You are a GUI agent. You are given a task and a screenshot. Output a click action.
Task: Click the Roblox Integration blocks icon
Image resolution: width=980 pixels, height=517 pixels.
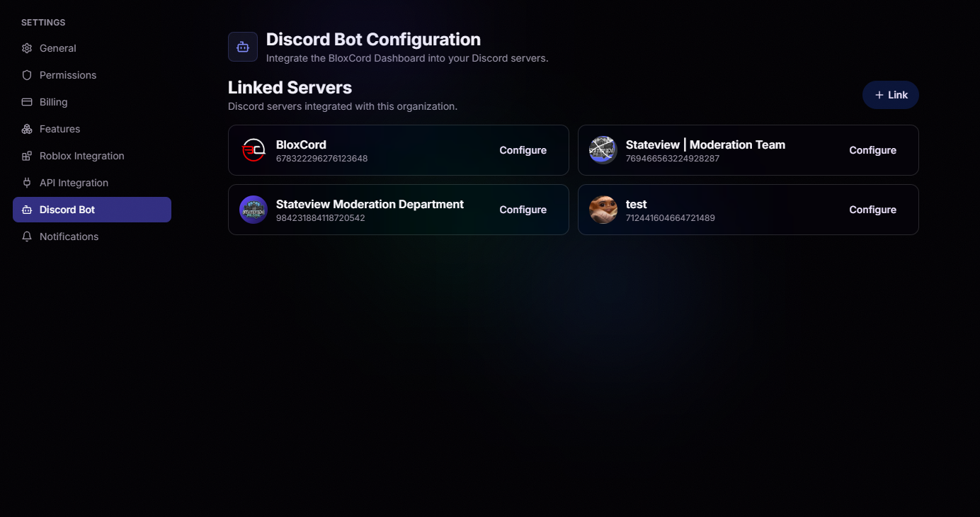27,156
